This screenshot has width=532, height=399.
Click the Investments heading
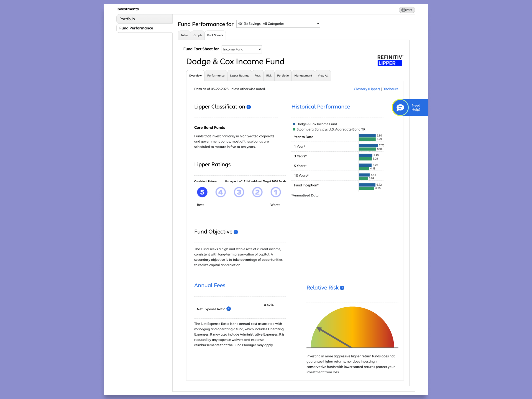pos(127,9)
